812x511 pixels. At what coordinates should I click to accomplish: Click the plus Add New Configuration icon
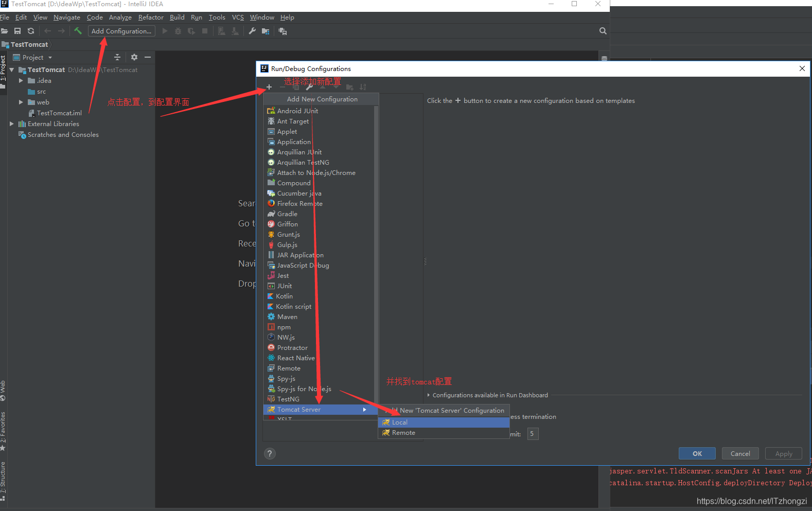269,87
